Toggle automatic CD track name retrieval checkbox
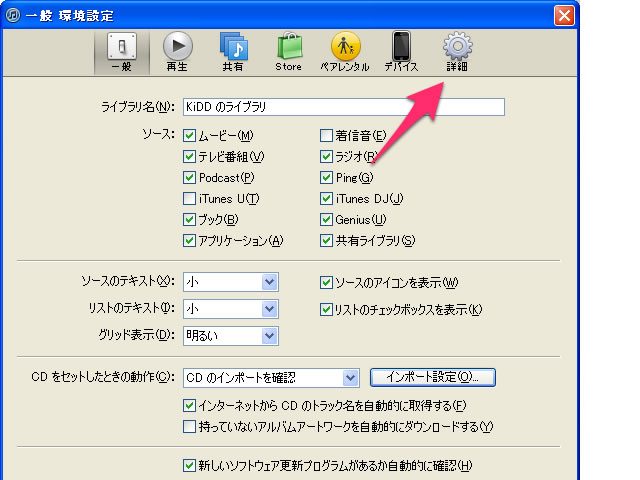The width and height of the screenshot is (640, 480). [189, 406]
